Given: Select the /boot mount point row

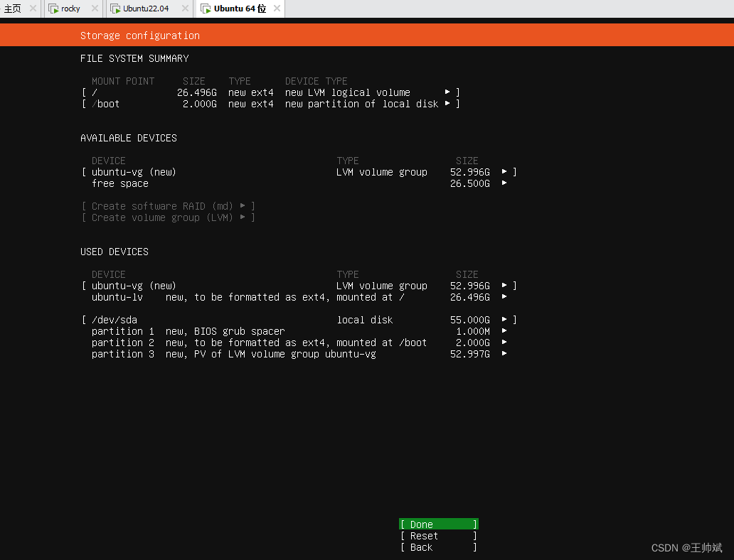Looking at the screenshot, I should click(x=270, y=104).
